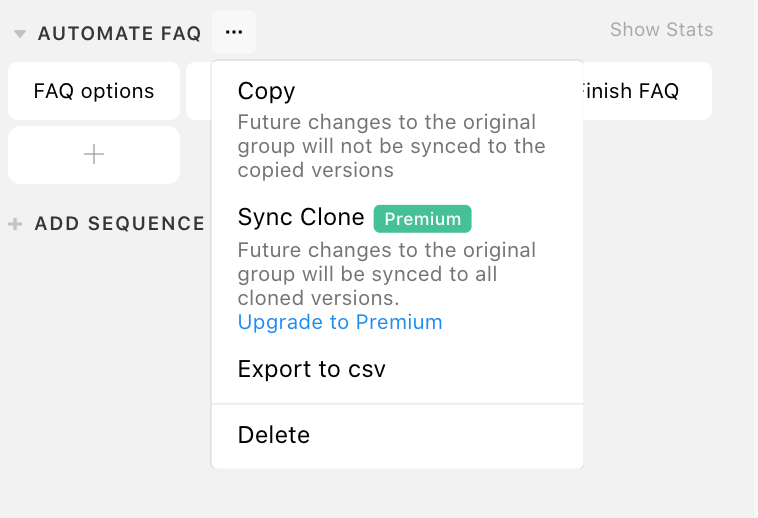Click the plus icon beside ADD SEQUENCE

[x=15, y=224]
